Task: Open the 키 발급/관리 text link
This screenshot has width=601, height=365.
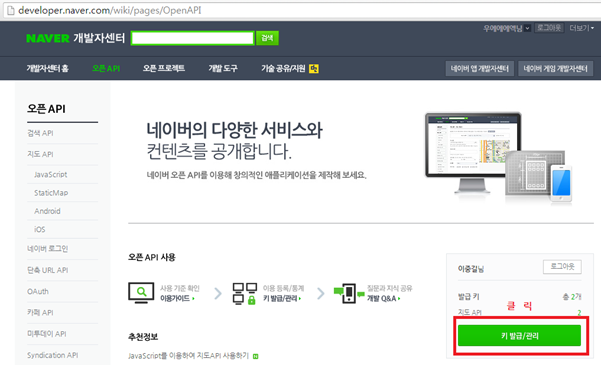Action: 282,298
